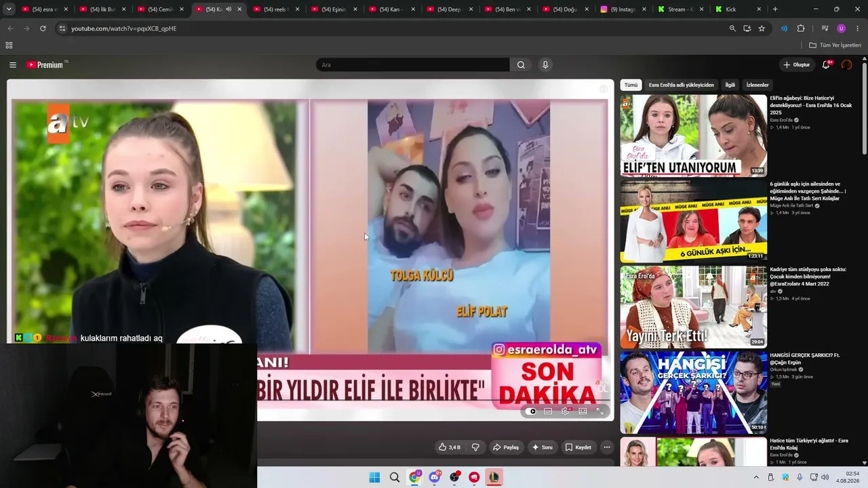
Task: Click the blue sound-wave extension icon
Action: (x=784, y=28)
